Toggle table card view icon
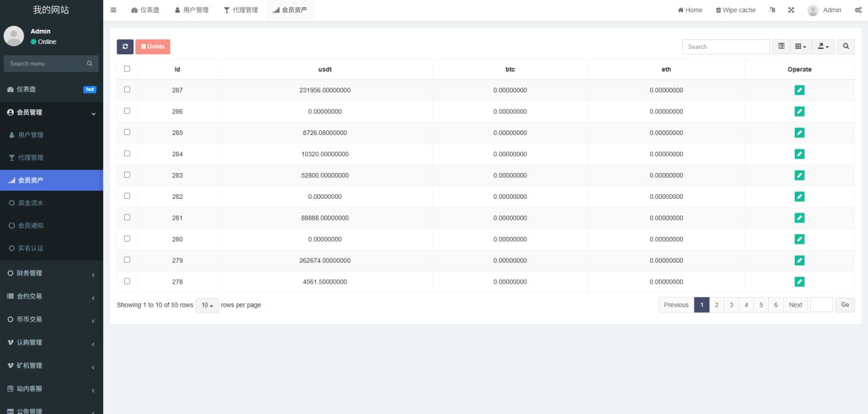The width and height of the screenshot is (868, 414). point(781,47)
